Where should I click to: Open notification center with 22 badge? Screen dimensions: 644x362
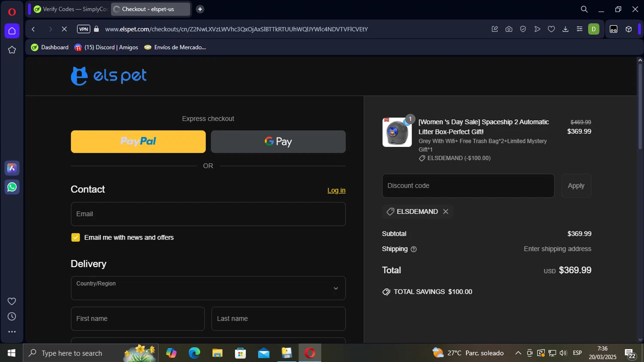point(630,354)
